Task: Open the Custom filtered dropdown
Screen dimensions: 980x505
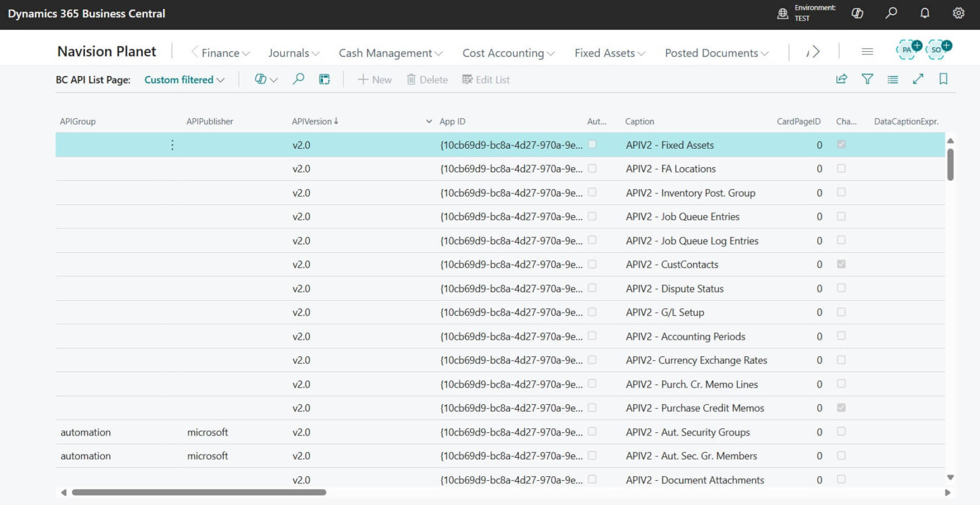Action: pyautogui.click(x=184, y=79)
